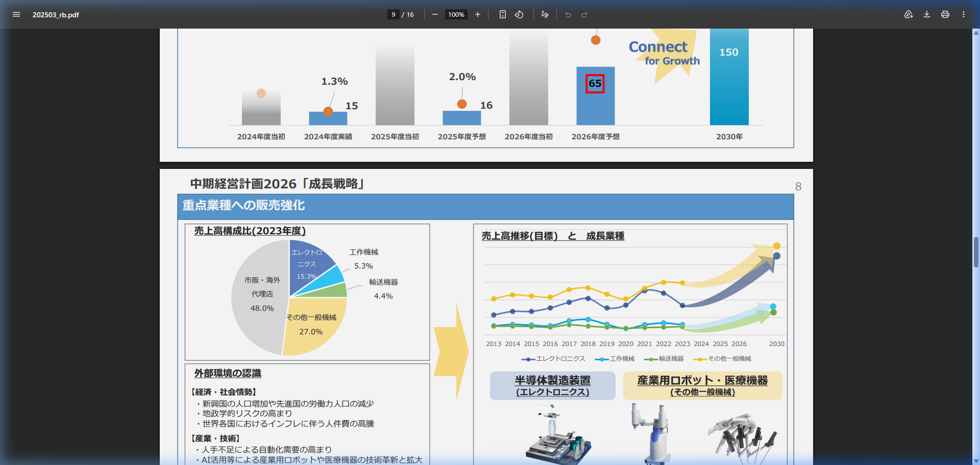Click the scrollbar down arrow
The image size is (980, 465).
click(x=976, y=461)
